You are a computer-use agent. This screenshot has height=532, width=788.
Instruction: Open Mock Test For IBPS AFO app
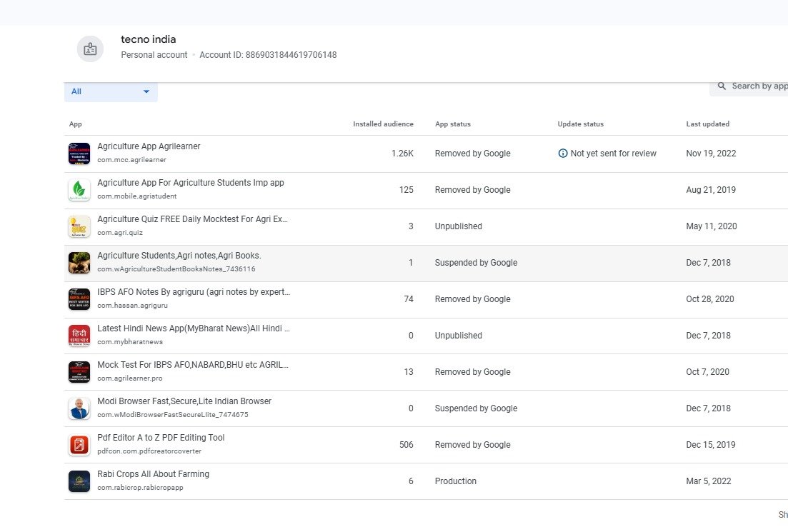point(193,365)
